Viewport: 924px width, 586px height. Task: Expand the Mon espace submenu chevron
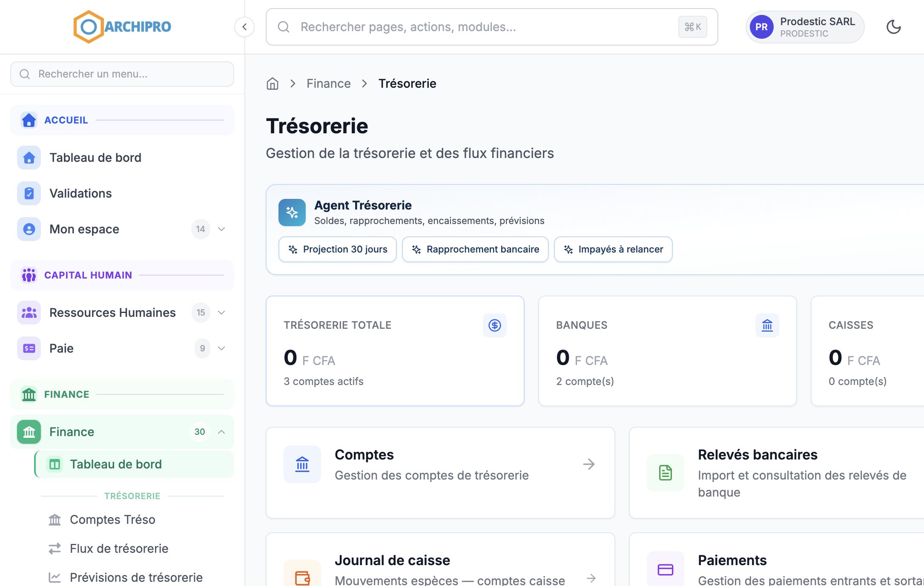click(221, 229)
